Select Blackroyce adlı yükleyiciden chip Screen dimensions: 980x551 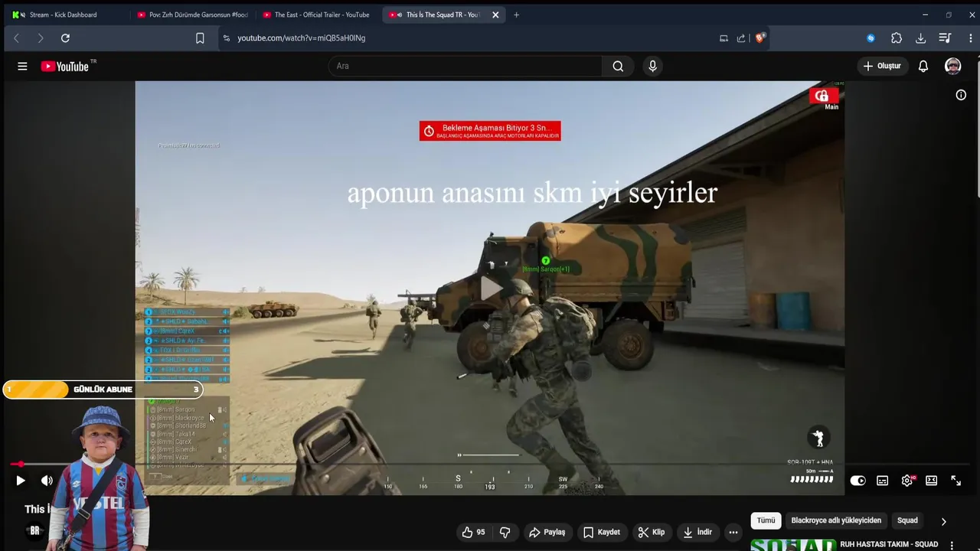836,520
